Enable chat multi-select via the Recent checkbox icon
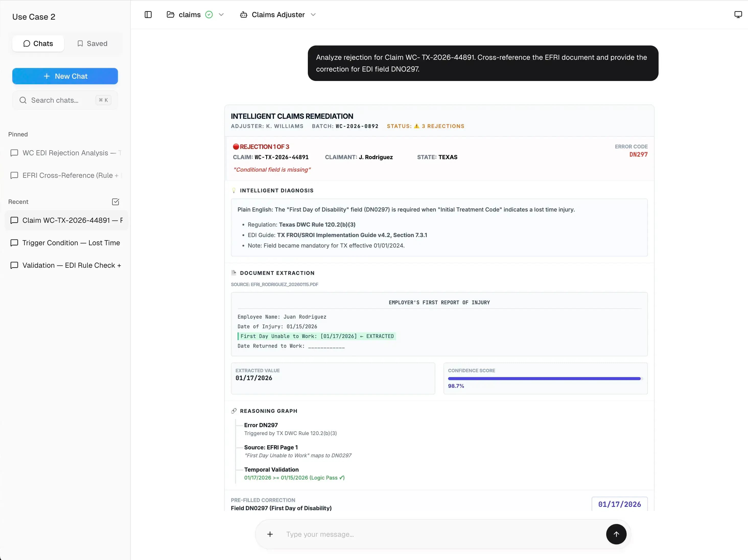This screenshot has width=748, height=560. pos(116,202)
